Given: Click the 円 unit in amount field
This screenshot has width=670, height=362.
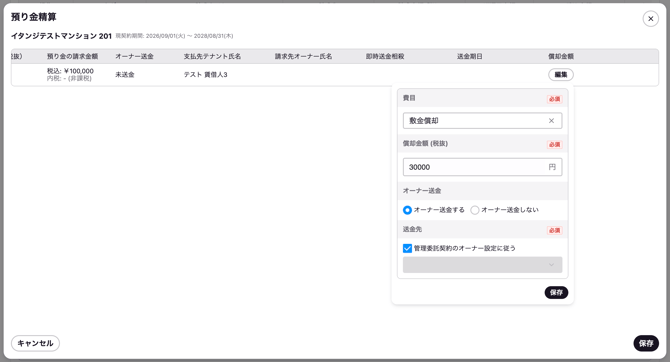Looking at the screenshot, I should 552,167.
